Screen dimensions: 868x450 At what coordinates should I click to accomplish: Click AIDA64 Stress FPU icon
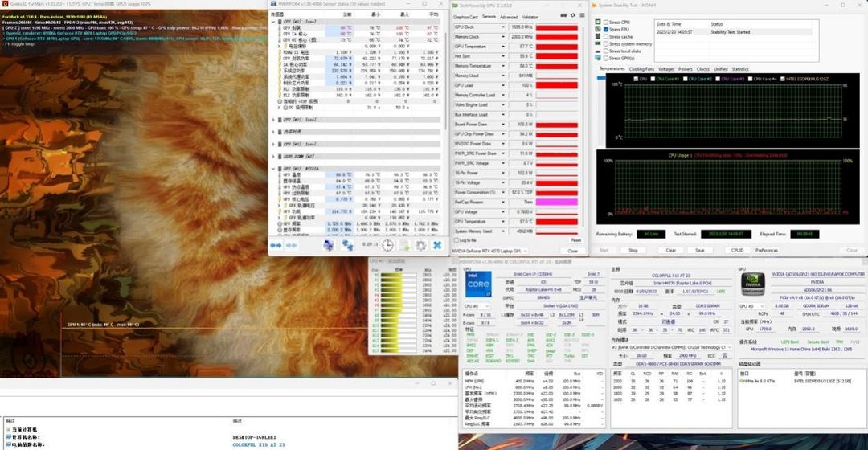[598, 30]
